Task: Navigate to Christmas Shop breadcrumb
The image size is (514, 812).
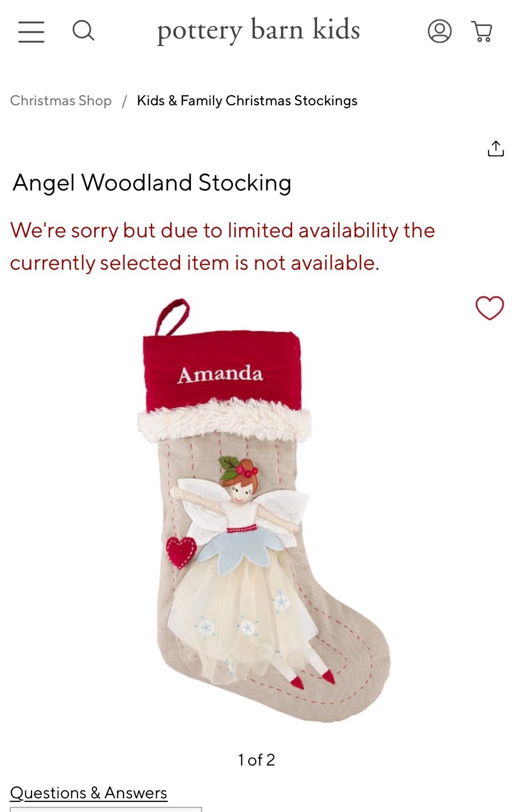Action: point(61,100)
